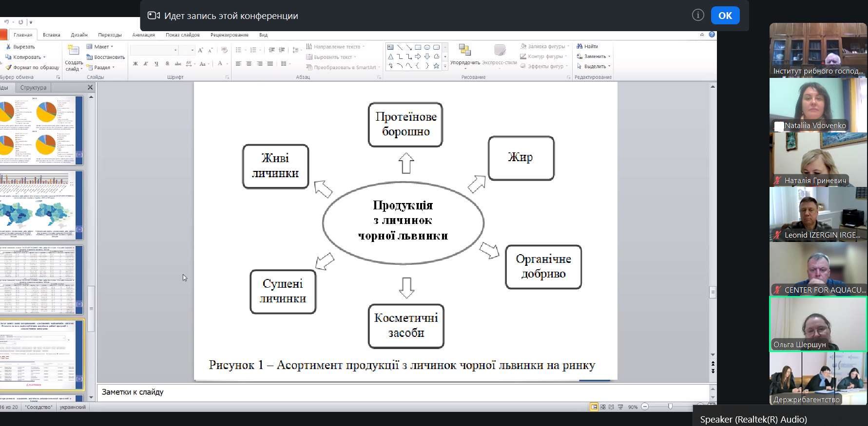Select the oval shape in shapes gallery

(427, 47)
